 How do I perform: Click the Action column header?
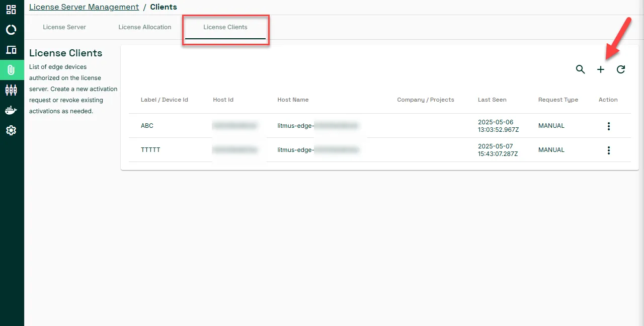tap(608, 100)
